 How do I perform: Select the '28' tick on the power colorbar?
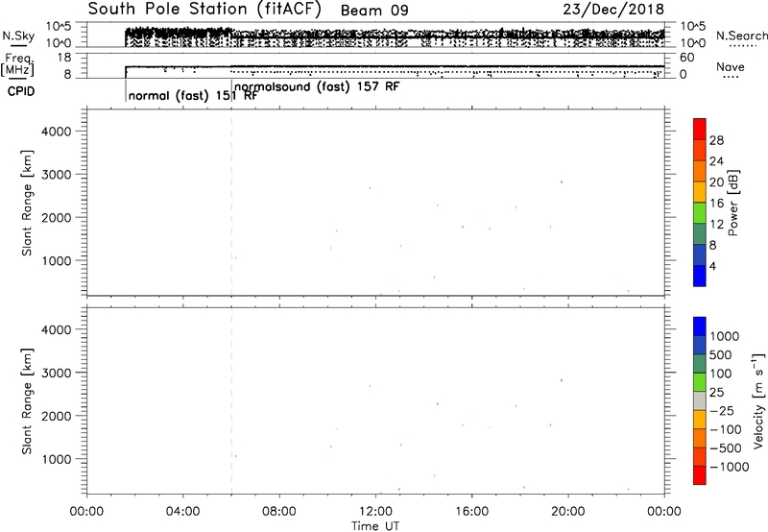[716, 140]
